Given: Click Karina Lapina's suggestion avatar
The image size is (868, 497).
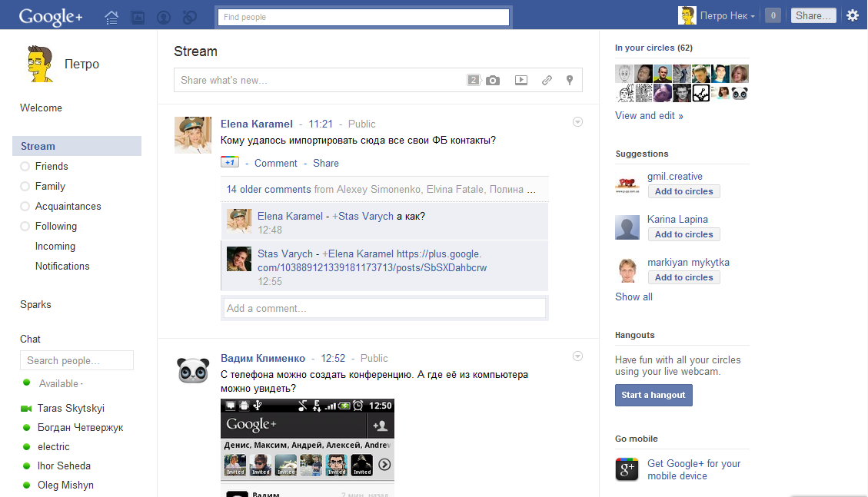Looking at the screenshot, I should pyautogui.click(x=627, y=227).
